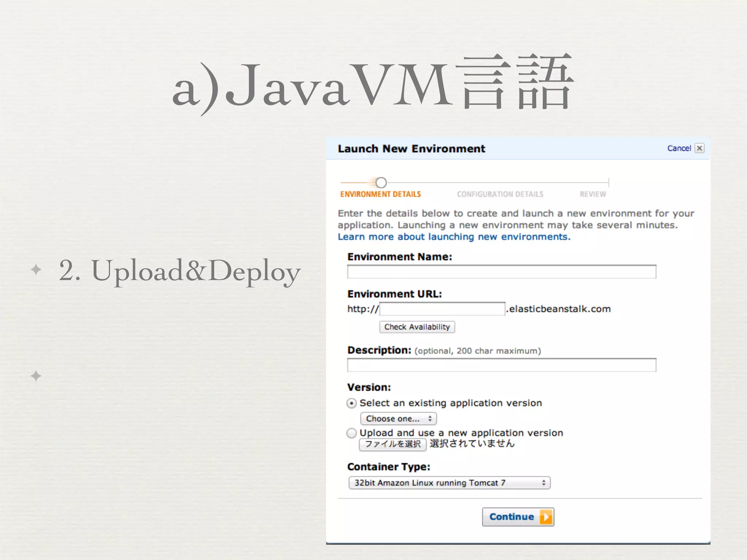Click the 選択されていません file status text
The height and width of the screenshot is (560, 747).
[472, 443]
